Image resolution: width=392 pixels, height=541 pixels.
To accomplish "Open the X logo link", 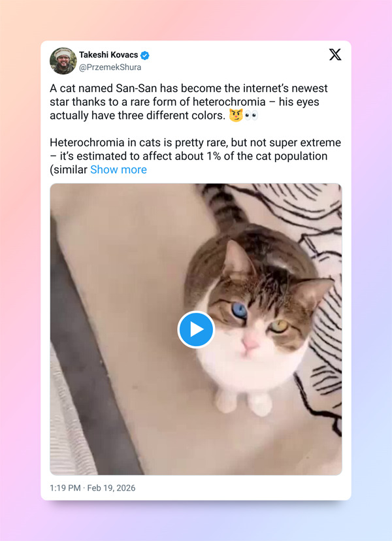I will pos(335,54).
